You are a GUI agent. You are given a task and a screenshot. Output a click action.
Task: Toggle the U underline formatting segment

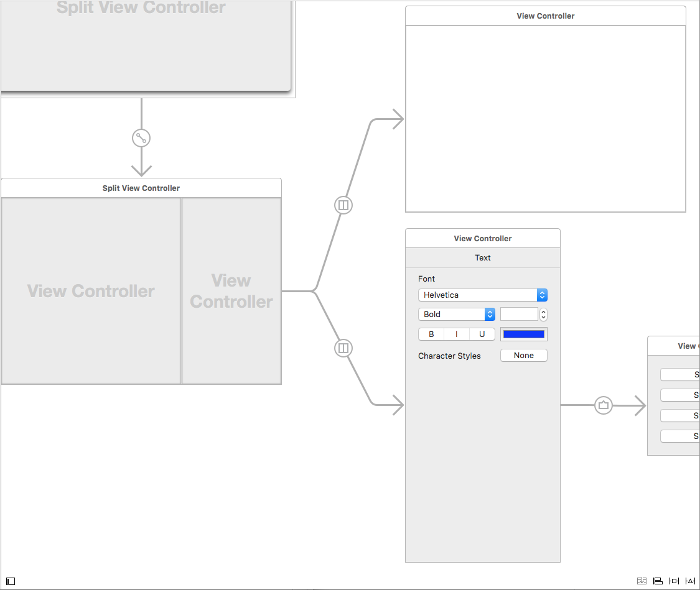[x=482, y=334]
